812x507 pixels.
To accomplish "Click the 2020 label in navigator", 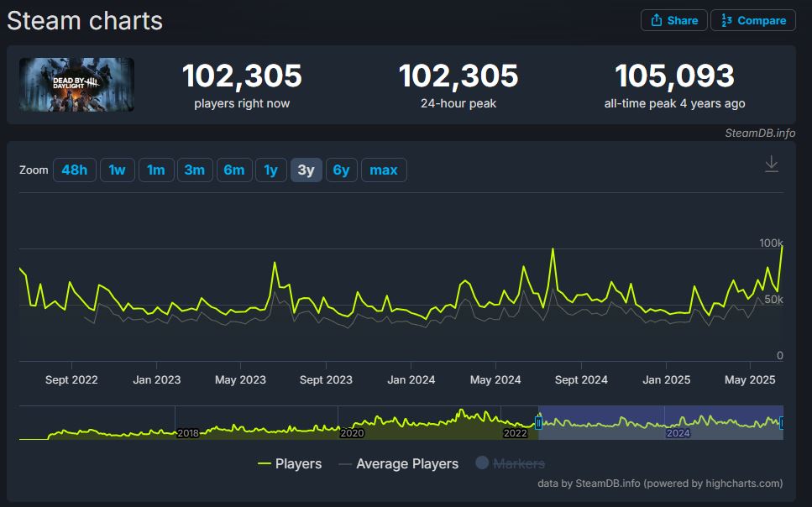I will [x=352, y=433].
